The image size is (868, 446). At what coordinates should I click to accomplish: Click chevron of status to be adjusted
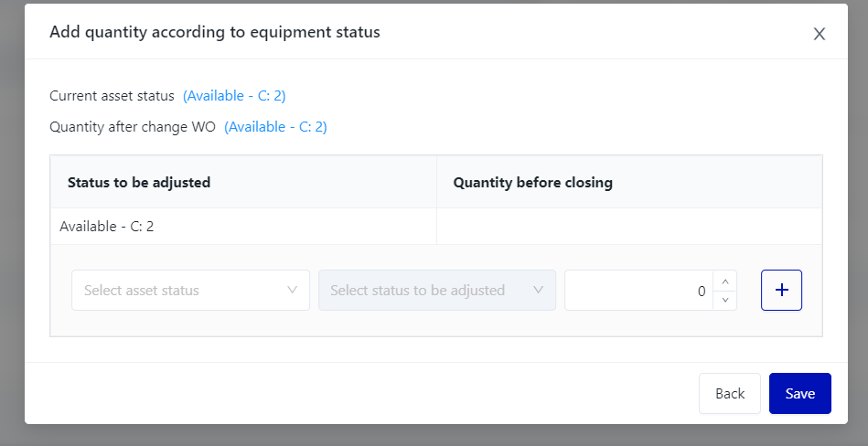pyautogui.click(x=539, y=290)
